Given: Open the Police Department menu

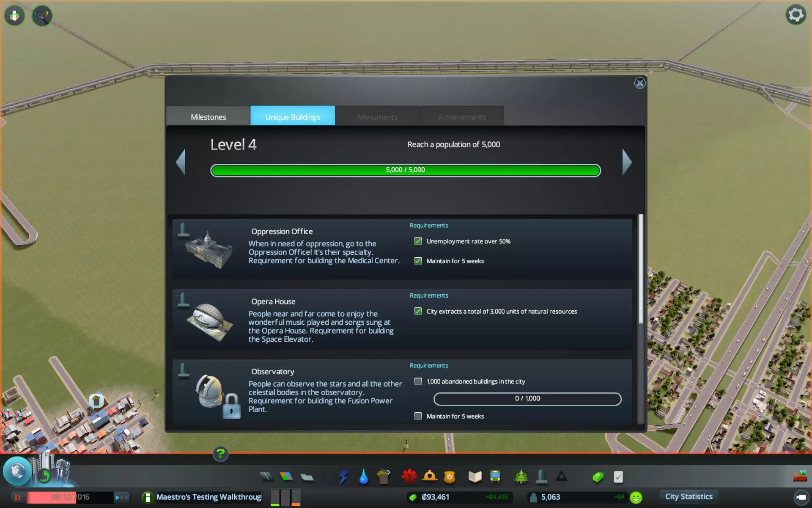Looking at the screenshot, I should pyautogui.click(x=450, y=477).
